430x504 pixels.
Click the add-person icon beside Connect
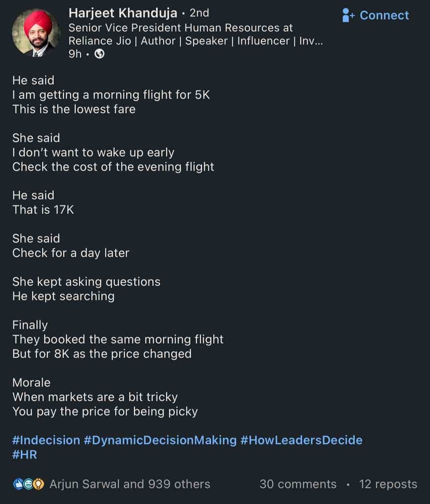348,15
